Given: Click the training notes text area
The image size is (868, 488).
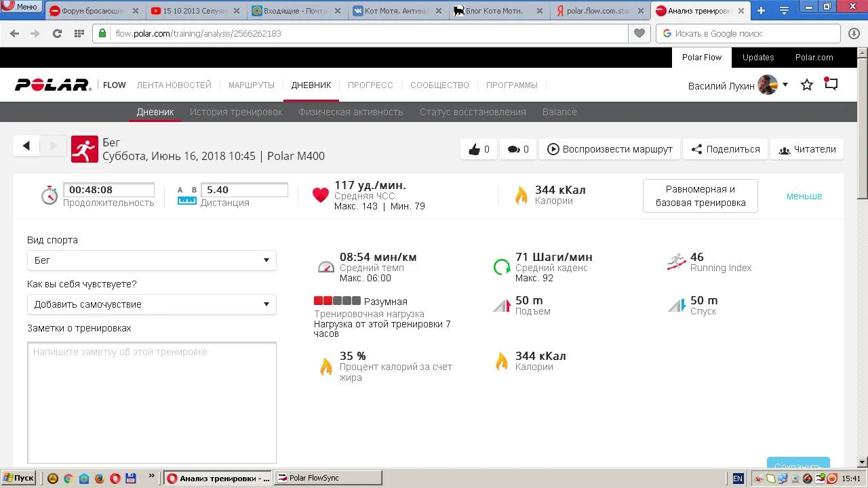Looking at the screenshot, I should (152, 403).
